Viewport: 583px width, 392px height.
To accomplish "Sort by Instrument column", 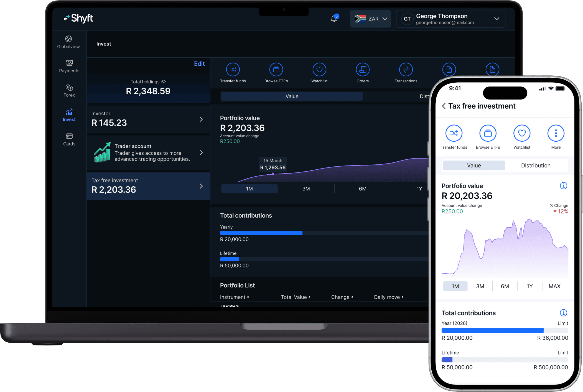I will tap(235, 297).
